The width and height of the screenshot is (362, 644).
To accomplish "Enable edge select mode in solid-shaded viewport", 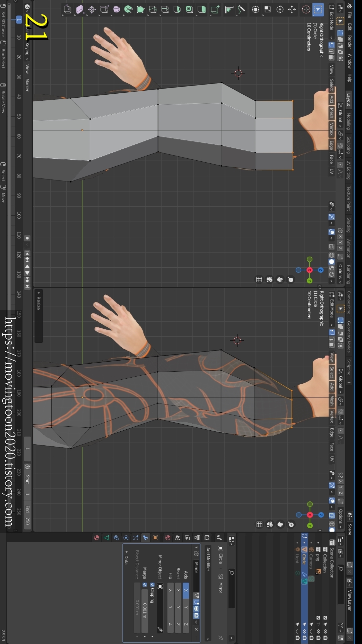I will click(x=331, y=51).
